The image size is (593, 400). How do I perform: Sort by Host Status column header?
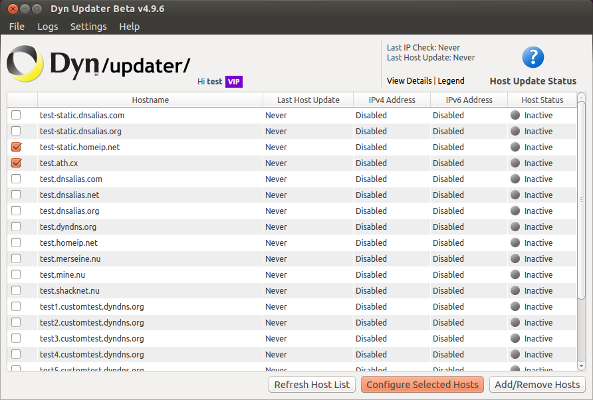542,100
